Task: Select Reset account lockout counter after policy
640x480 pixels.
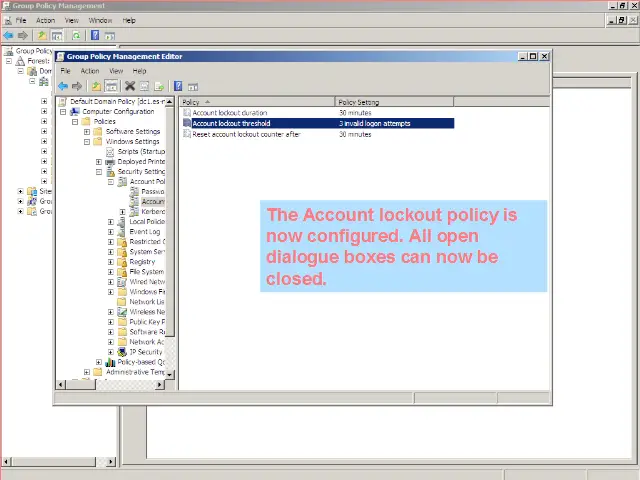Action: 245,134
